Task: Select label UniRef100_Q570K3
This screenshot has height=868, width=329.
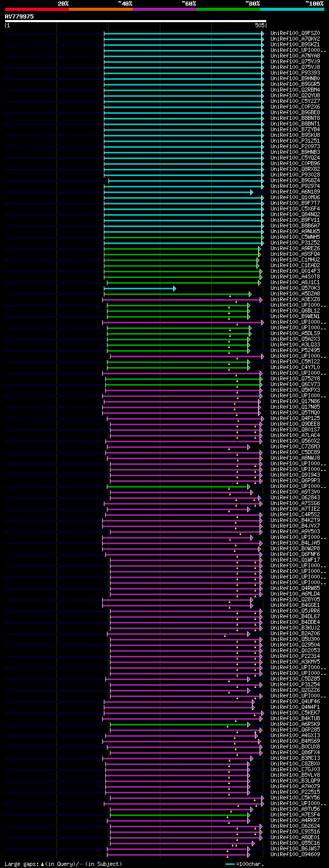Action: click(x=295, y=288)
